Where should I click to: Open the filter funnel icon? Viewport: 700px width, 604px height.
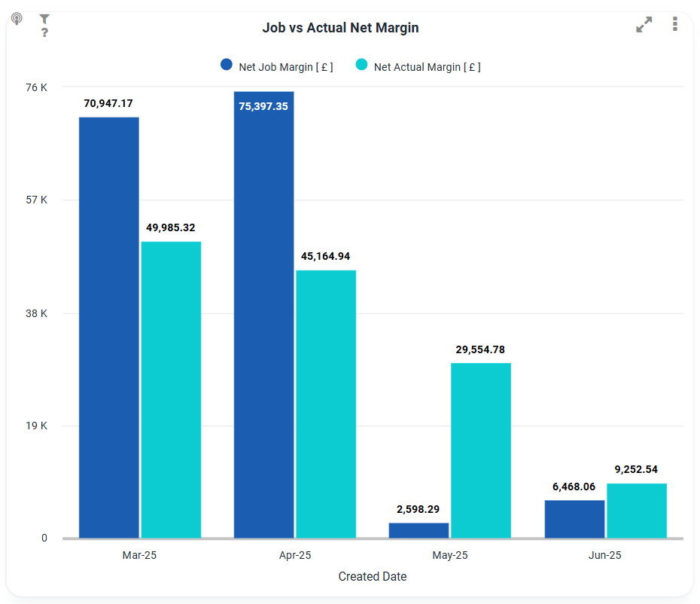(44, 19)
